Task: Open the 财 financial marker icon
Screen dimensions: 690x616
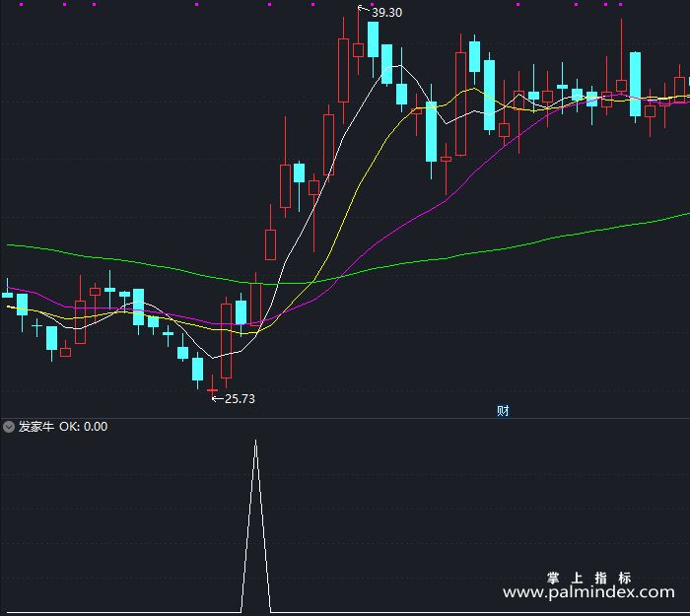Action: 503,411
